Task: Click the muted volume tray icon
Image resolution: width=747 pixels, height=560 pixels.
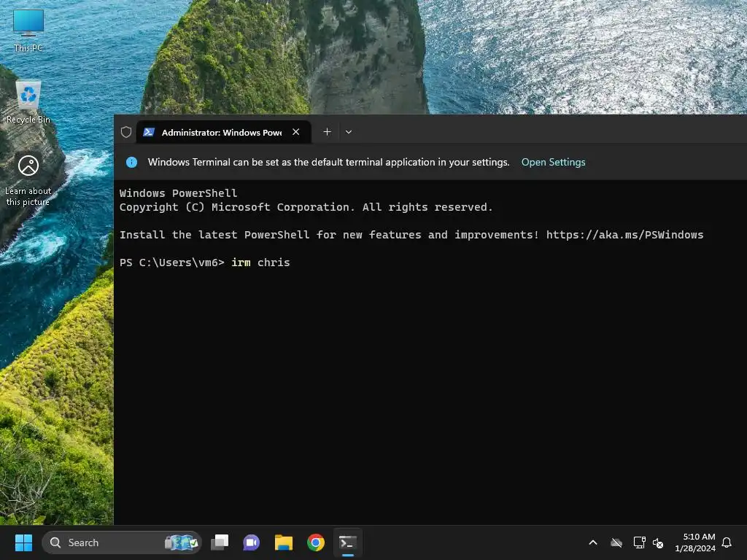Action: coord(658,542)
